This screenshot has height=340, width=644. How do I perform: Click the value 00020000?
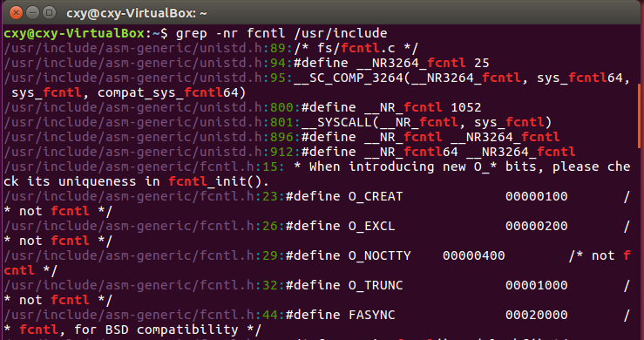537,315
